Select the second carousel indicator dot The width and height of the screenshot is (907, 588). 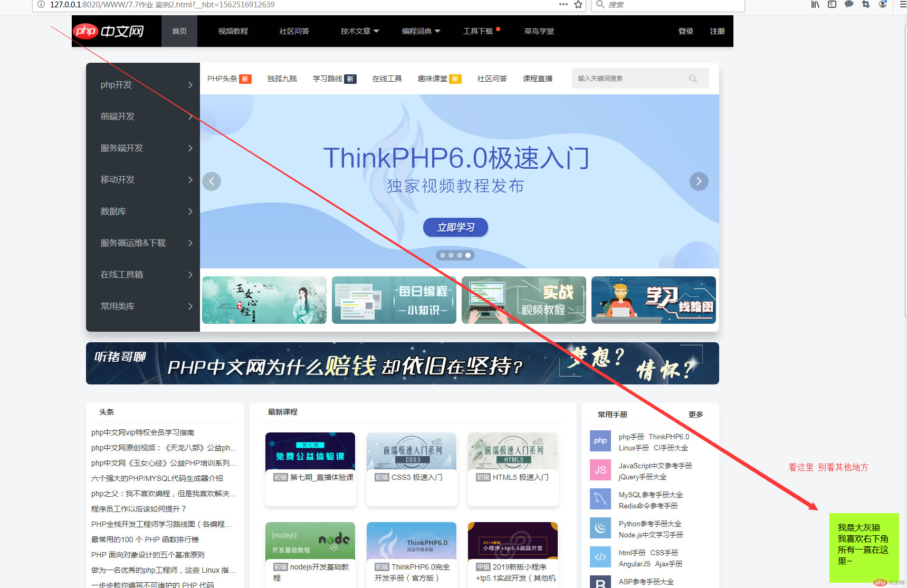pyautogui.click(x=451, y=255)
